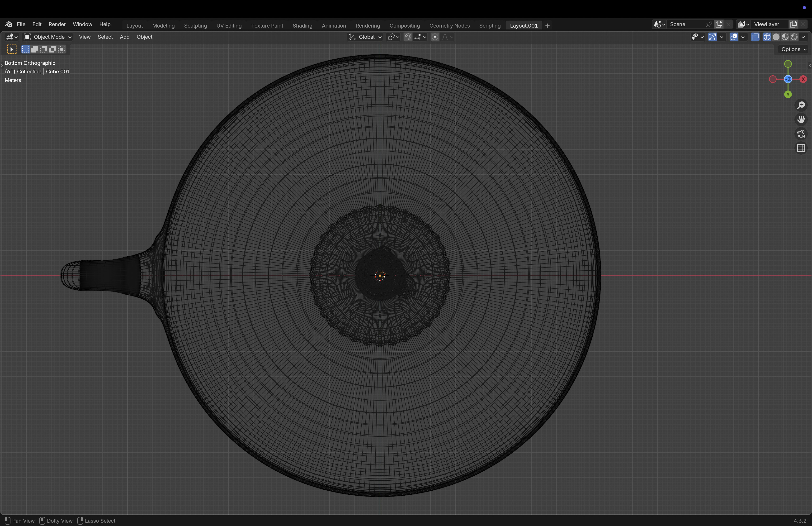This screenshot has width=812, height=526.
Task: Select wireframe viewport shading mode
Action: pyautogui.click(x=767, y=37)
